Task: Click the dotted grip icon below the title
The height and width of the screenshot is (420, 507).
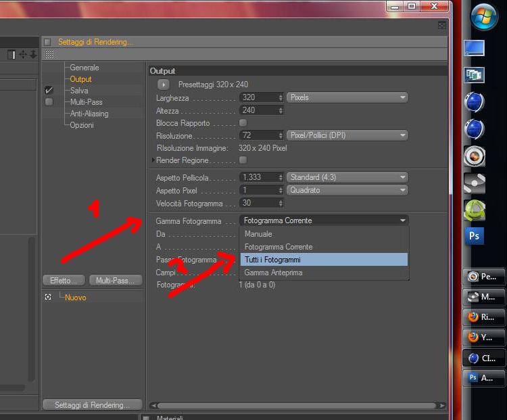Action: tap(49, 54)
